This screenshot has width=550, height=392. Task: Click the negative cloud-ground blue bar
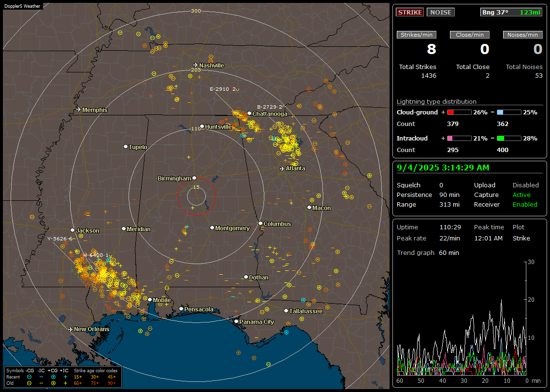(509, 112)
